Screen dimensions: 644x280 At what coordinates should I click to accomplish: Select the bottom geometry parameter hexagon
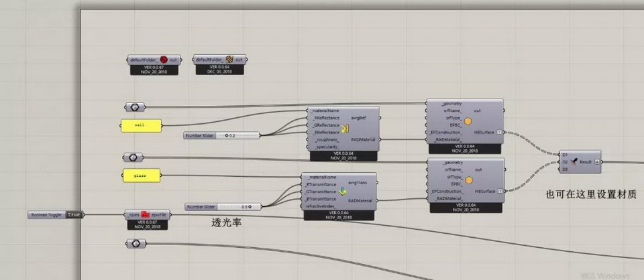(x=133, y=244)
